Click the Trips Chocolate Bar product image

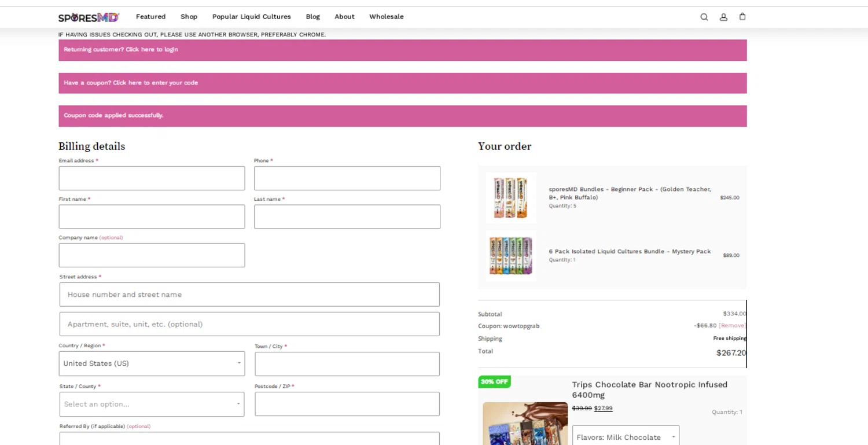click(x=525, y=424)
